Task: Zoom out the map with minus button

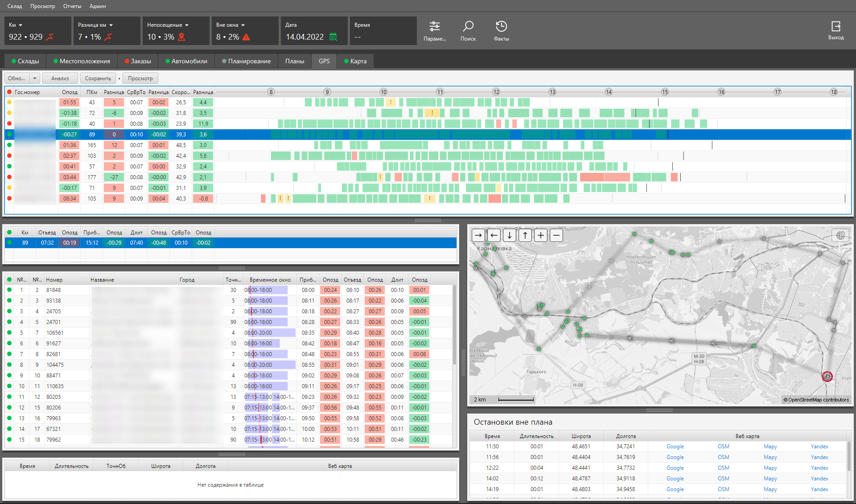Action: pos(556,235)
